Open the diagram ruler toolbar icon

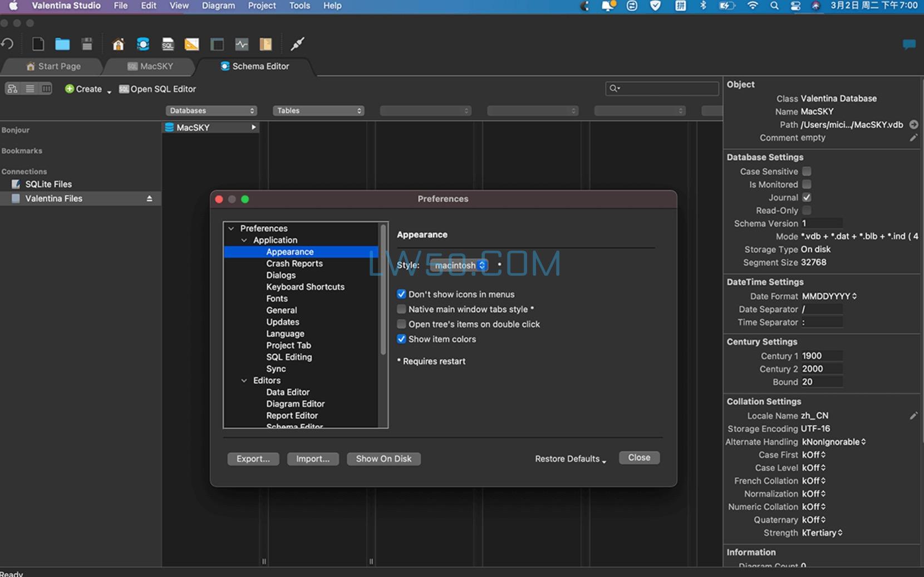tap(191, 44)
